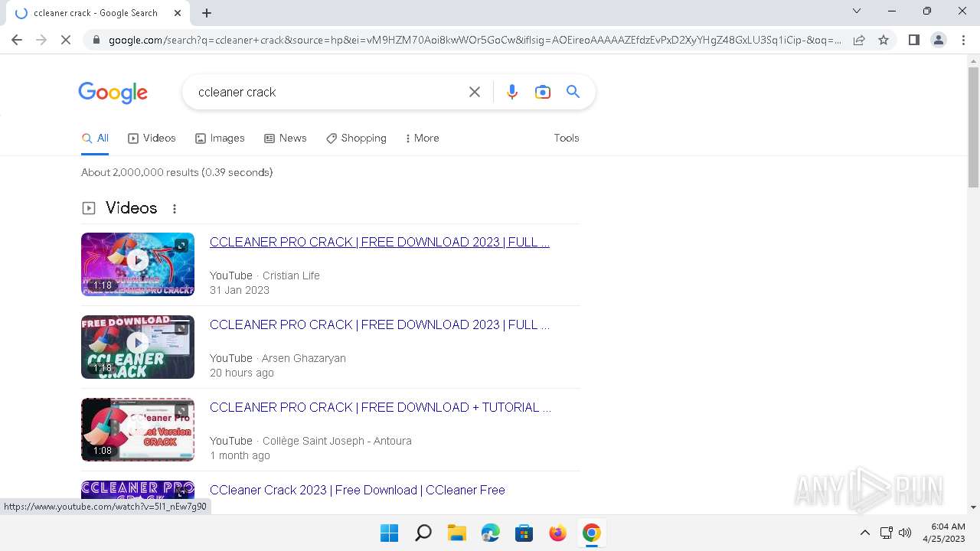Close the ccleaner crack tab
980x551 pixels.
(x=178, y=13)
